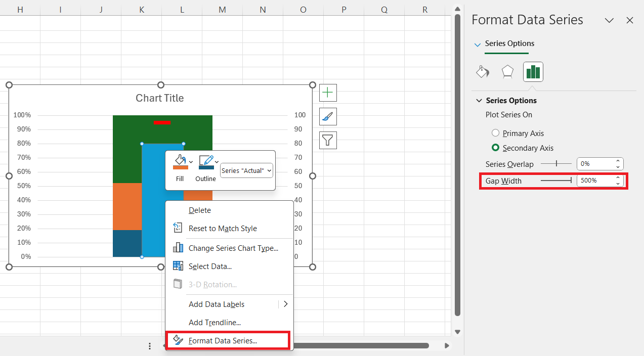Click column header H

pyautogui.click(x=20, y=10)
